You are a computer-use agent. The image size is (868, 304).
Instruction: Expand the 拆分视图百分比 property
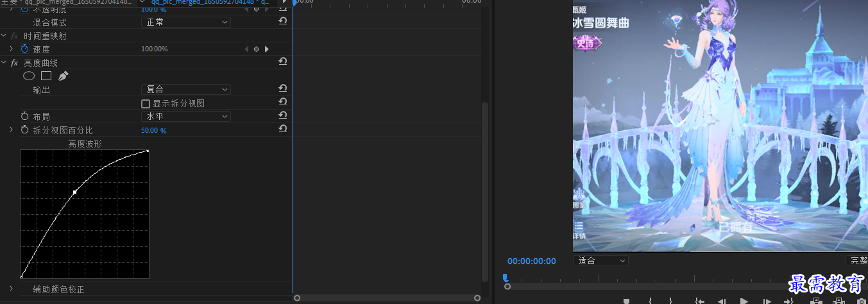point(11,130)
